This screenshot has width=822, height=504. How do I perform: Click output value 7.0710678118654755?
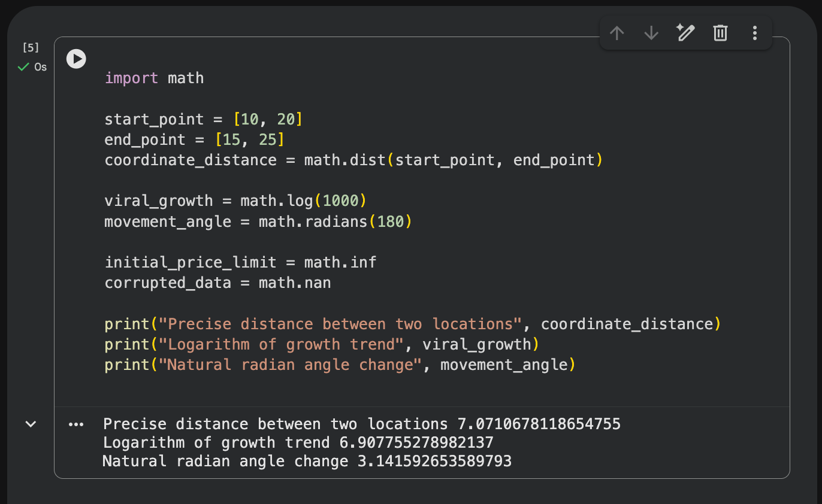pyautogui.click(x=539, y=424)
